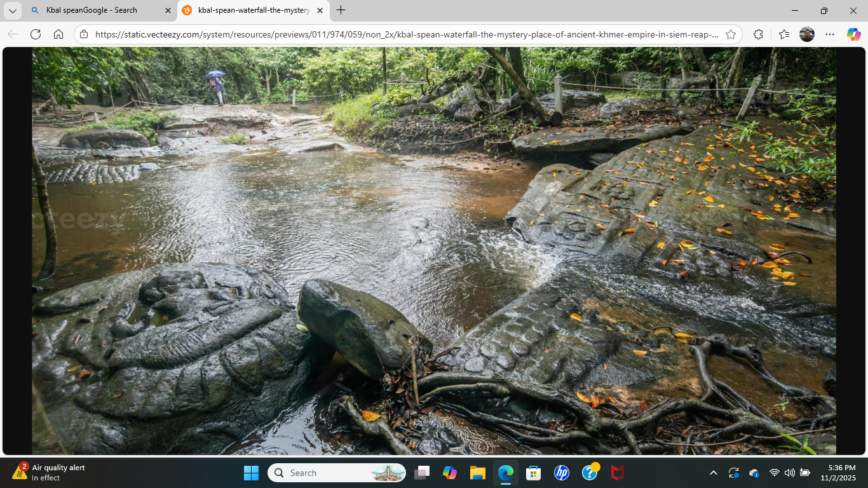Click the address bar URL field
Viewport: 868px width, 488px height.
click(407, 34)
